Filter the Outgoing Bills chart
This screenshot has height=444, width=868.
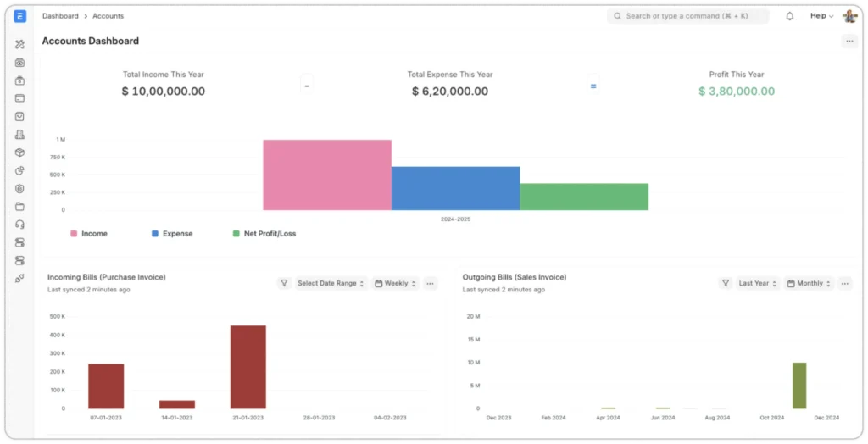coord(726,284)
